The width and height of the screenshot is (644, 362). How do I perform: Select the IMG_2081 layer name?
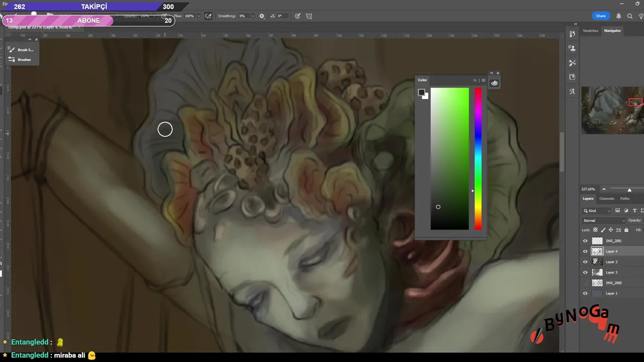tap(613, 241)
